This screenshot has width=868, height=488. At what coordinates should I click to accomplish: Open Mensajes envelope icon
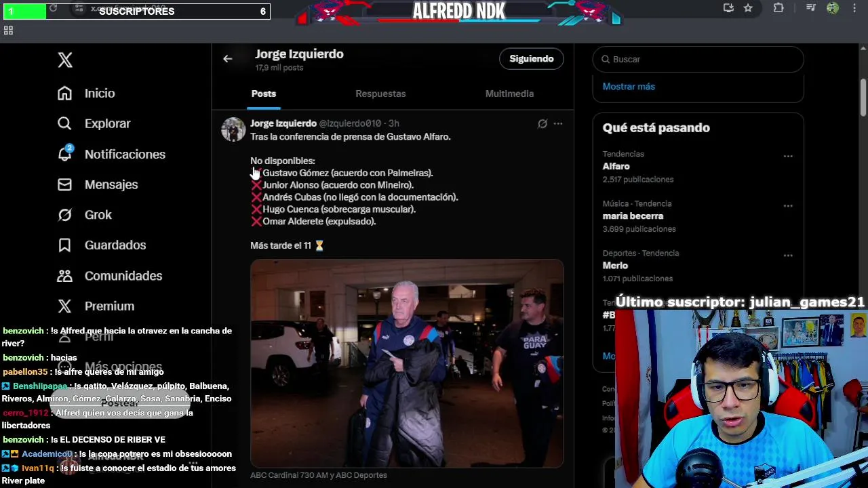point(64,184)
